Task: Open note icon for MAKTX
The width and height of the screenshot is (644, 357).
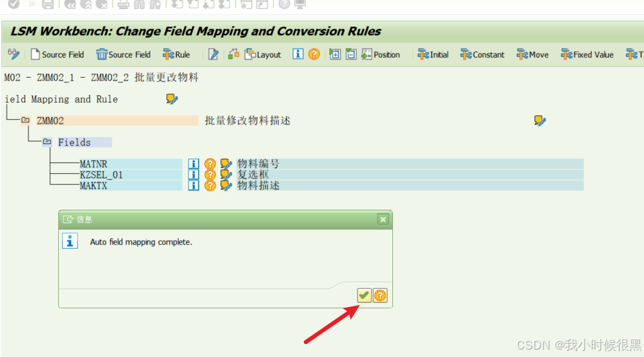Action: pos(226,185)
